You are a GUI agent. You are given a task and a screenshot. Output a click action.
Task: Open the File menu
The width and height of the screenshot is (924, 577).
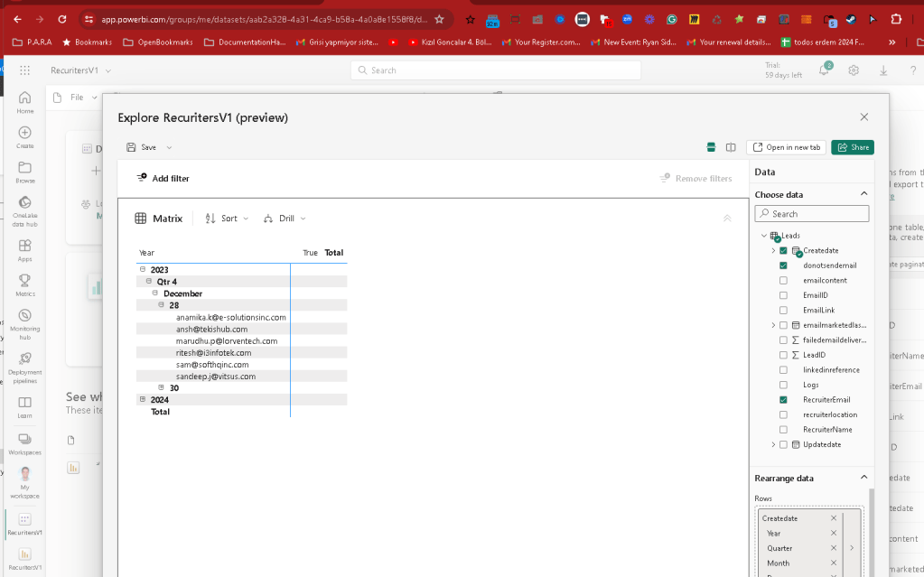pos(76,98)
